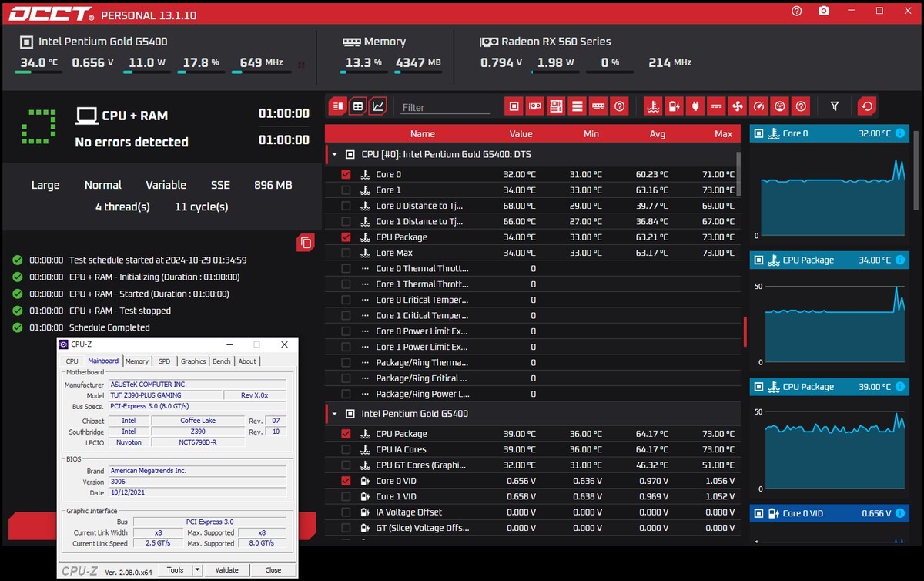The height and width of the screenshot is (581, 924).
Task: Click the red reset min/max icon
Action: tap(868, 106)
